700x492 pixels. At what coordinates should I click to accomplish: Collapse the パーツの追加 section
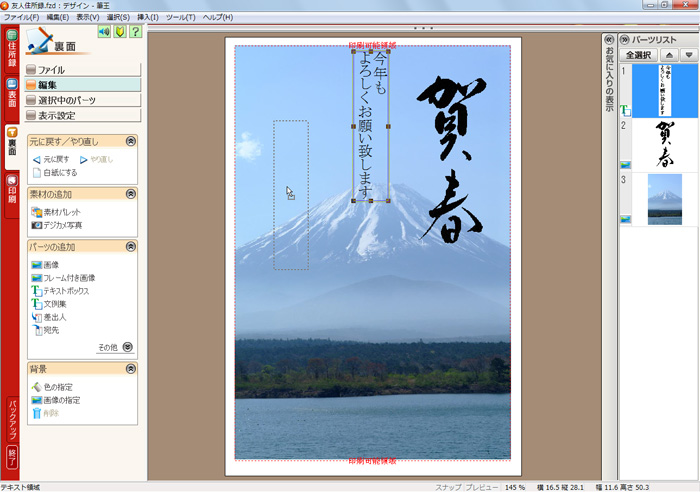(x=130, y=246)
